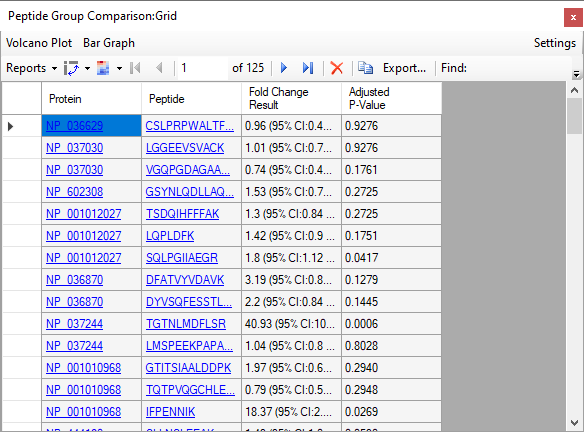The height and width of the screenshot is (432, 584).
Task: Delete row with red X icon
Action: click(337, 68)
